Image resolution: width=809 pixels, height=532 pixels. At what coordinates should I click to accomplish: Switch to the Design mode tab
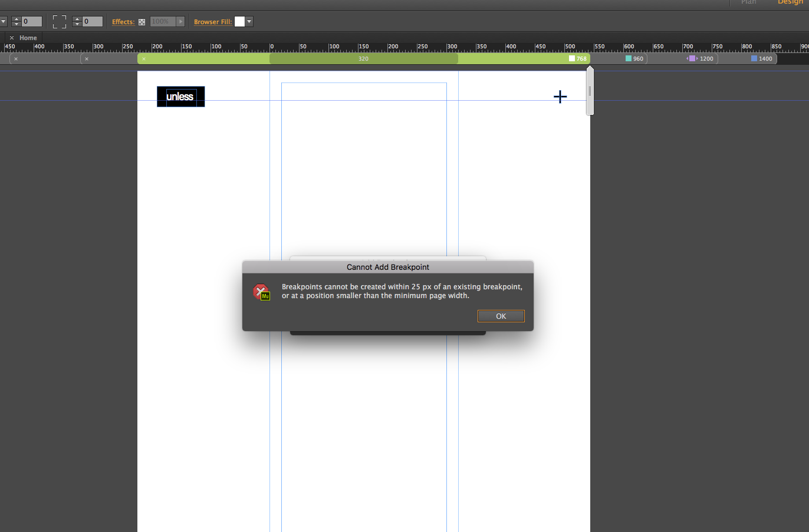790,2
